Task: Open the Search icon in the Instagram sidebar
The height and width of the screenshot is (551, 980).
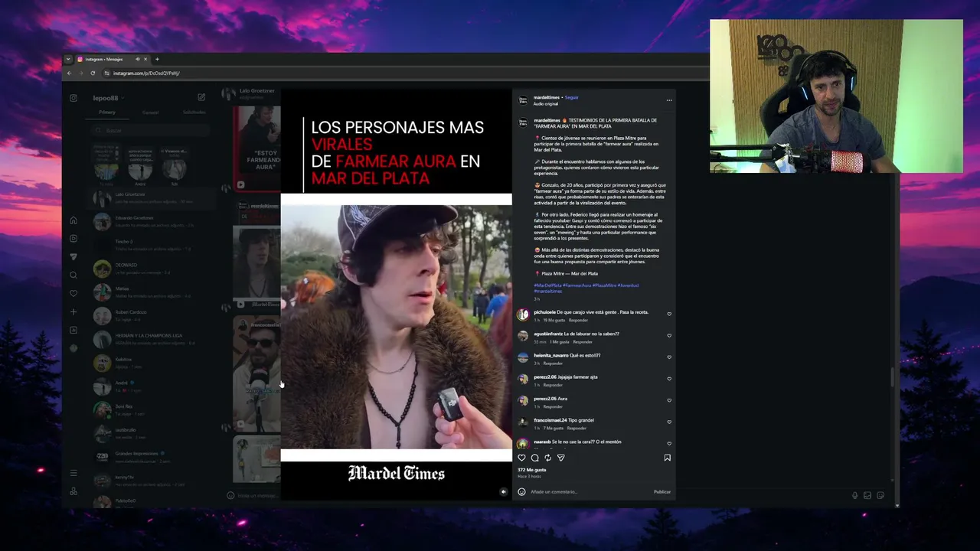Action: (73, 275)
